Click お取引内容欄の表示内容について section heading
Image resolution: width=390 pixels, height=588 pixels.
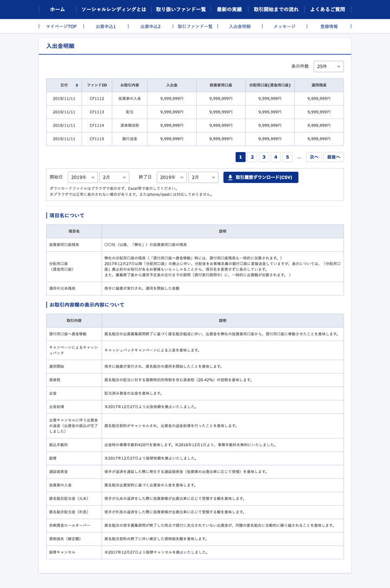pos(87,305)
